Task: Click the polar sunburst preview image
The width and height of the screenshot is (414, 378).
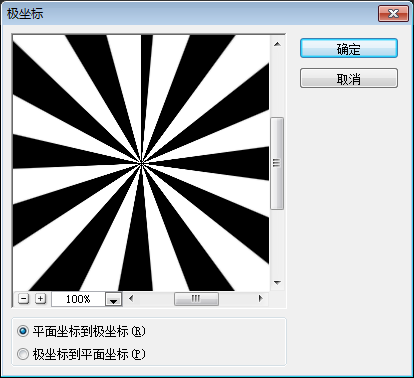Action: pos(141,163)
